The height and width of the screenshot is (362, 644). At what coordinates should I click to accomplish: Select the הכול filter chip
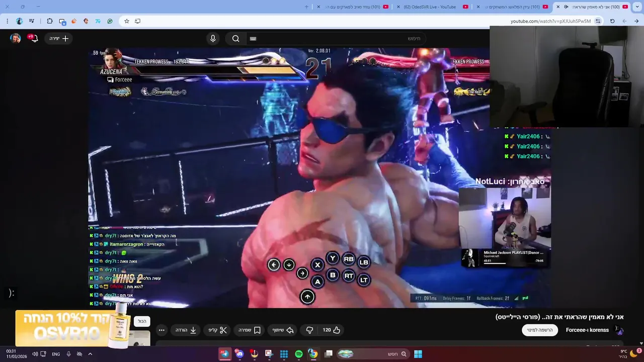click(142, 321)
